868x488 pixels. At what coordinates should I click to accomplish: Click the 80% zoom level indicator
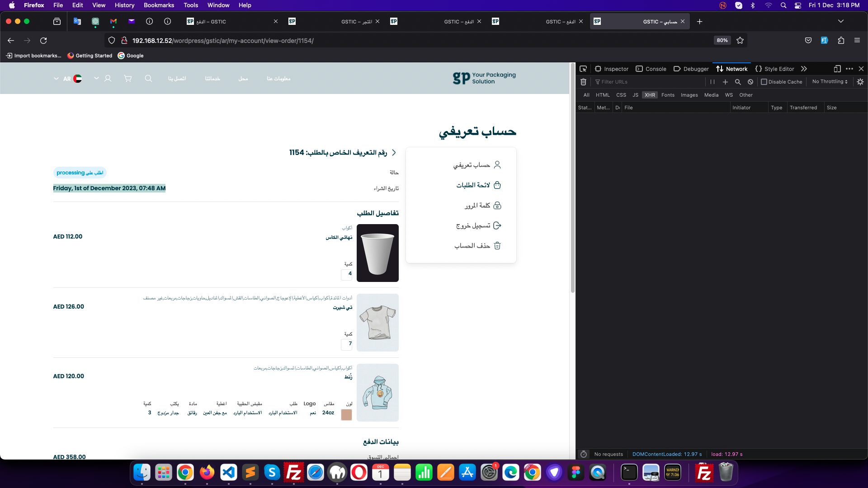pyautogui.click(x=722, y=40)
